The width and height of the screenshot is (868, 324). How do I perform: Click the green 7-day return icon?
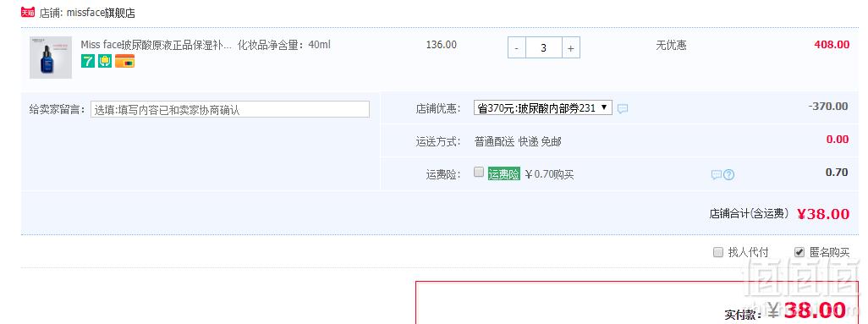(x=87, y=61)
